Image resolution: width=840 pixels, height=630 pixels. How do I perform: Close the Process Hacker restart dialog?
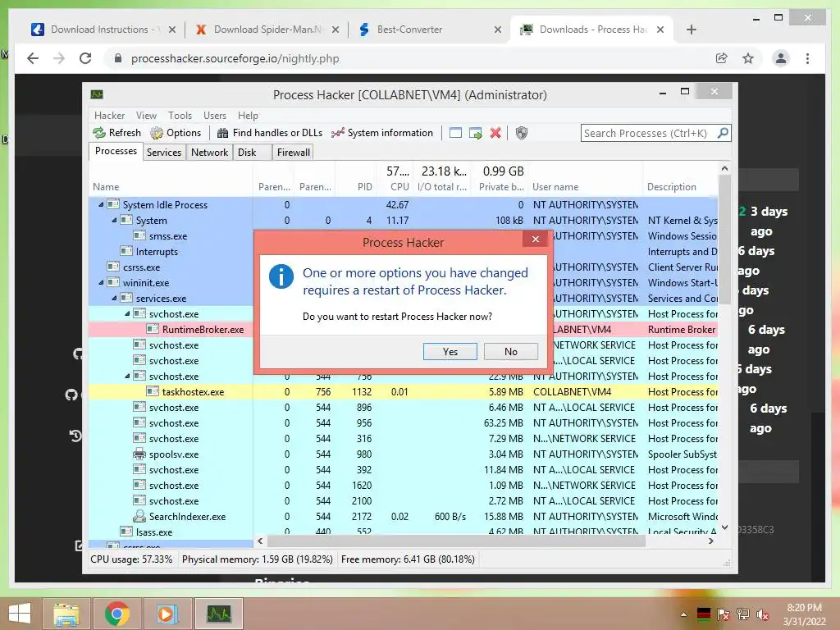pyautogui.click(x=535, y=240)
